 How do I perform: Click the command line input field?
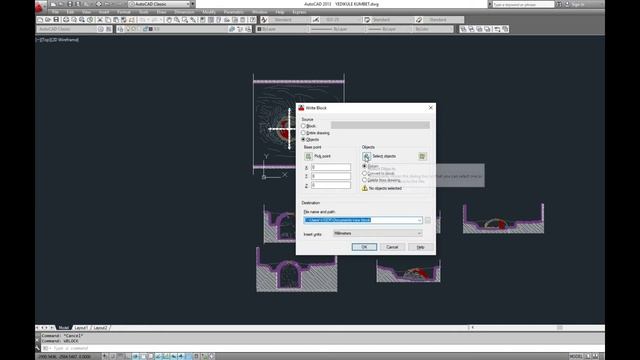coord(322,348)
